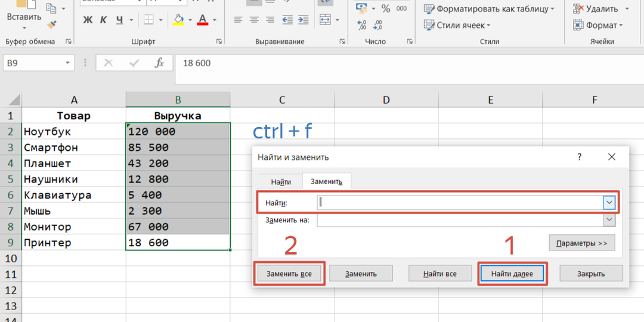Click the merge and center cells icon
This screenshot has height=322, width=644.
point(326,20)
